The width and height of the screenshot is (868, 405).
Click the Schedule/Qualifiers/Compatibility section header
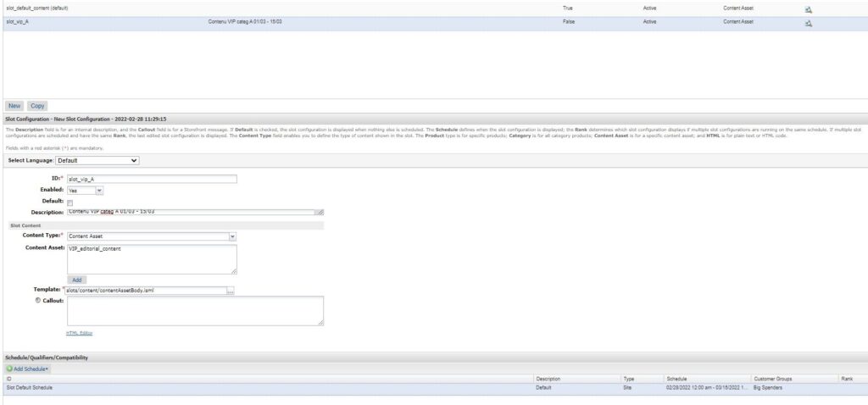click(435, 358)
